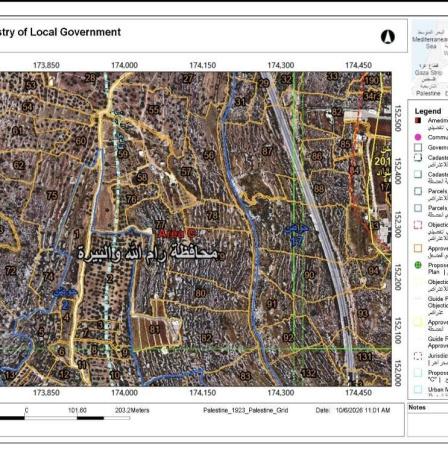Click parcel number 80 on the map
This screenshot has height=460, width=448.
pos(200,293)
